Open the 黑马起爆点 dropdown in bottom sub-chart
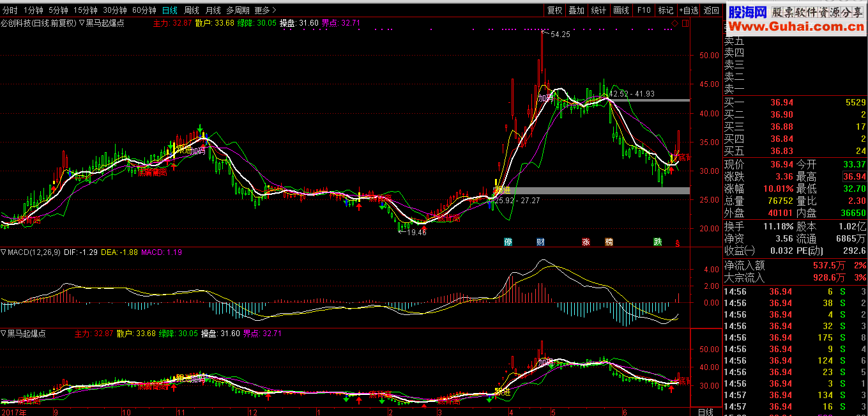 pyautogui.click(x=23, y=334)
